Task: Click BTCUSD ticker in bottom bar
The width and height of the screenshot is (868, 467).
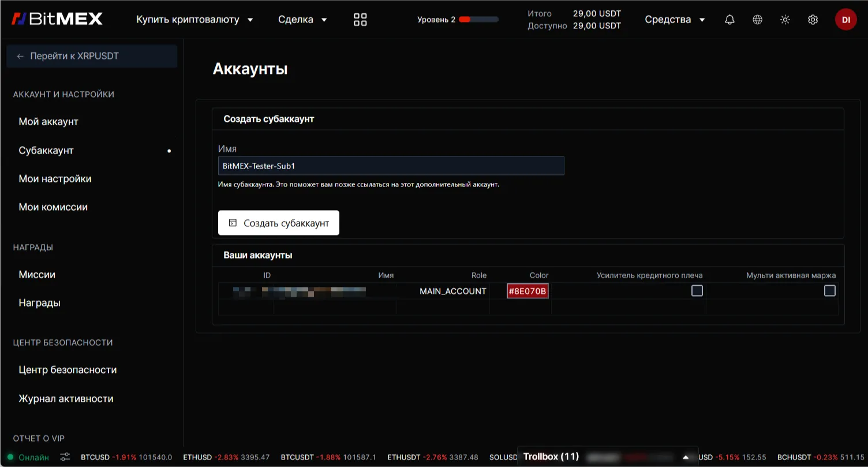Action: click(x=126, y=457)
